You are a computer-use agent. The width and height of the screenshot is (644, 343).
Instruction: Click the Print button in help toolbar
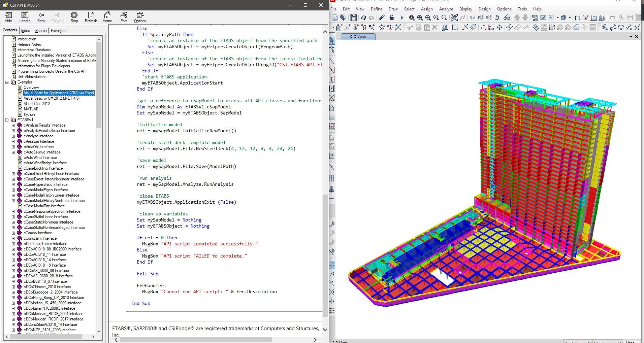(x=124, y=17)
